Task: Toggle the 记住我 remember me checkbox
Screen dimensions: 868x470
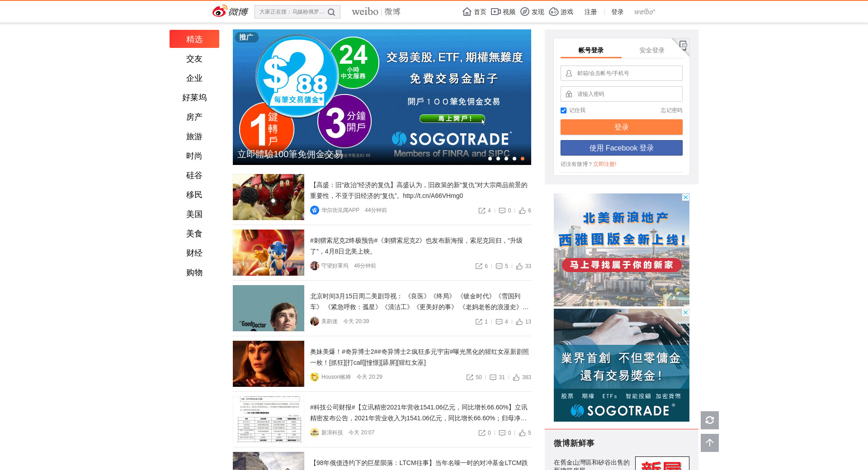Action: tap(563, 110)
